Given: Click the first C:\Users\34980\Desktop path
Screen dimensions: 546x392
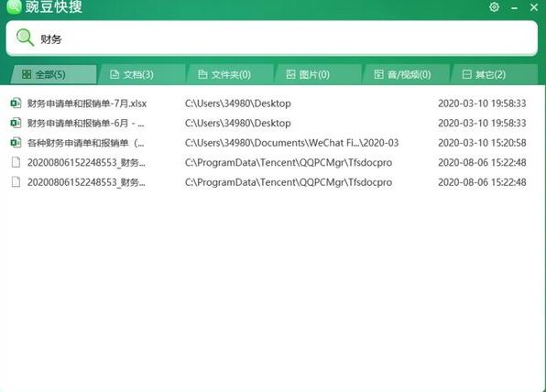Looking at the screenshot, I should tap(238, 103).
